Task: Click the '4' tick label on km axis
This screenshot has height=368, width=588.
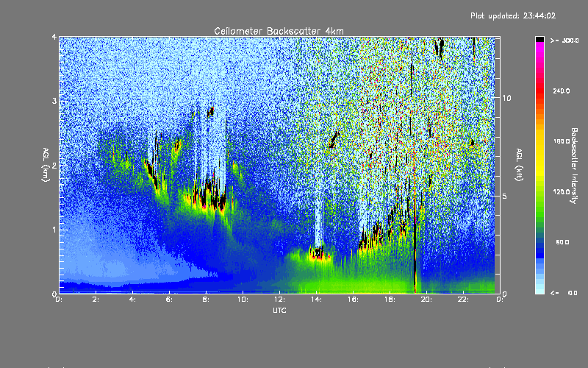Action: point(54,37)
